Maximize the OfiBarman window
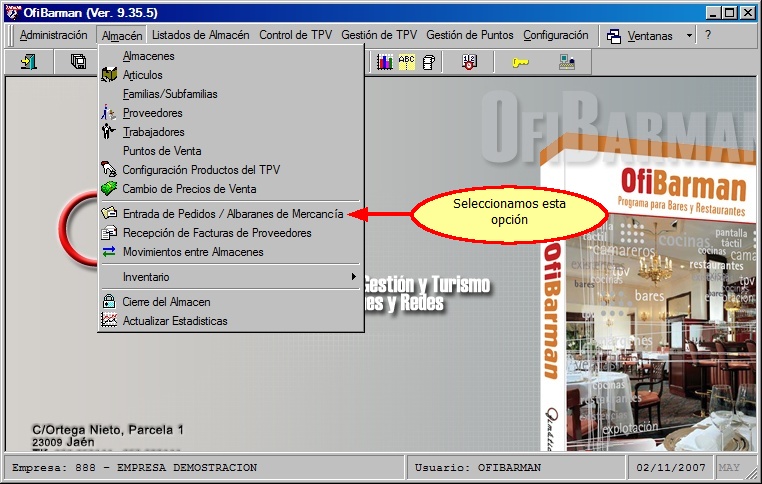 [729, 13]
